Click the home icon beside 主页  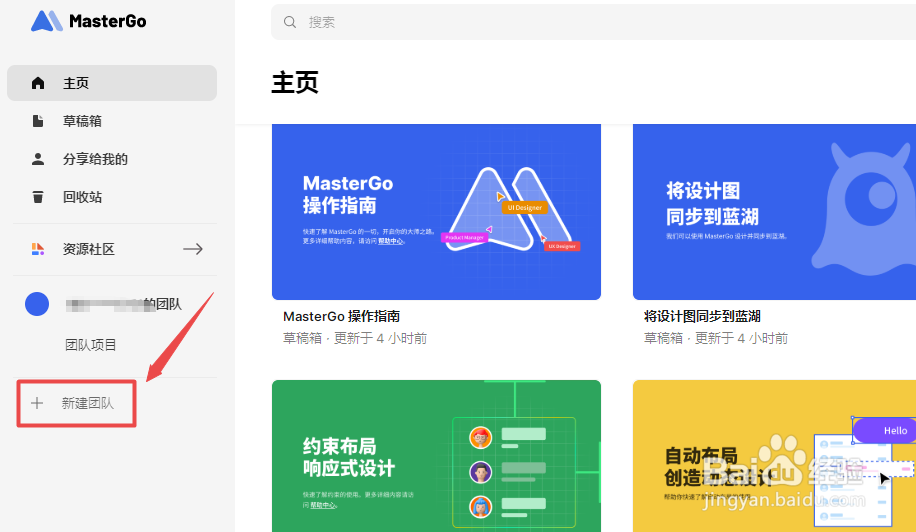(x=38, y=83)
